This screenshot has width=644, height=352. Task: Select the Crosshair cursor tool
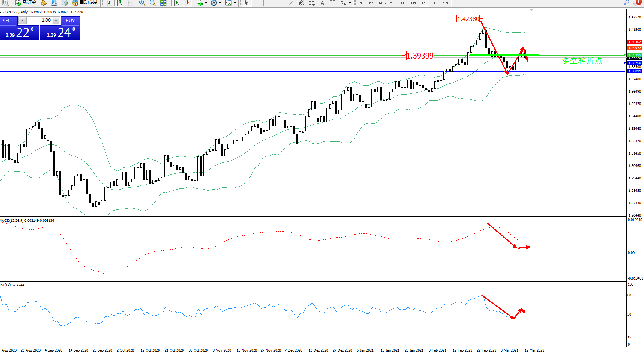coord(257,3)
